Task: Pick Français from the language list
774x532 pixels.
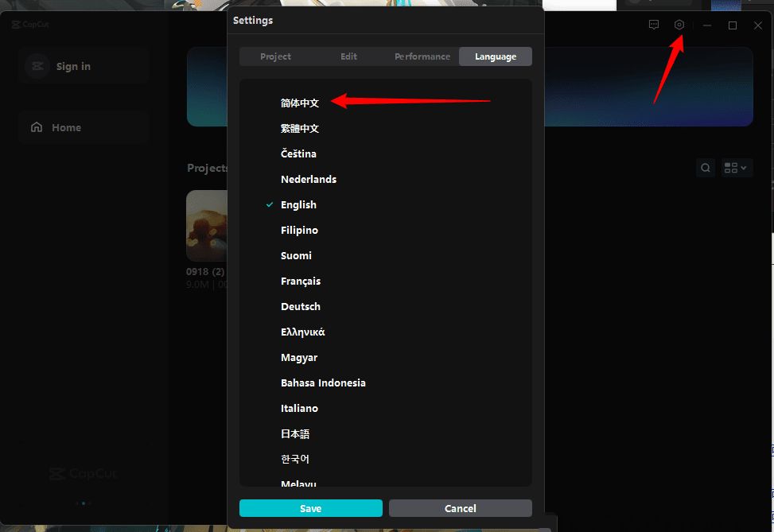Action: [301, 281]
